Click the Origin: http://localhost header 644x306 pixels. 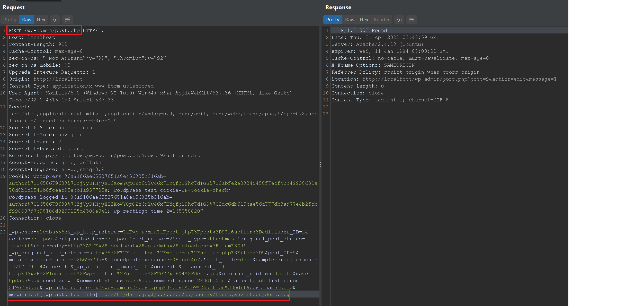pos(46,79)
